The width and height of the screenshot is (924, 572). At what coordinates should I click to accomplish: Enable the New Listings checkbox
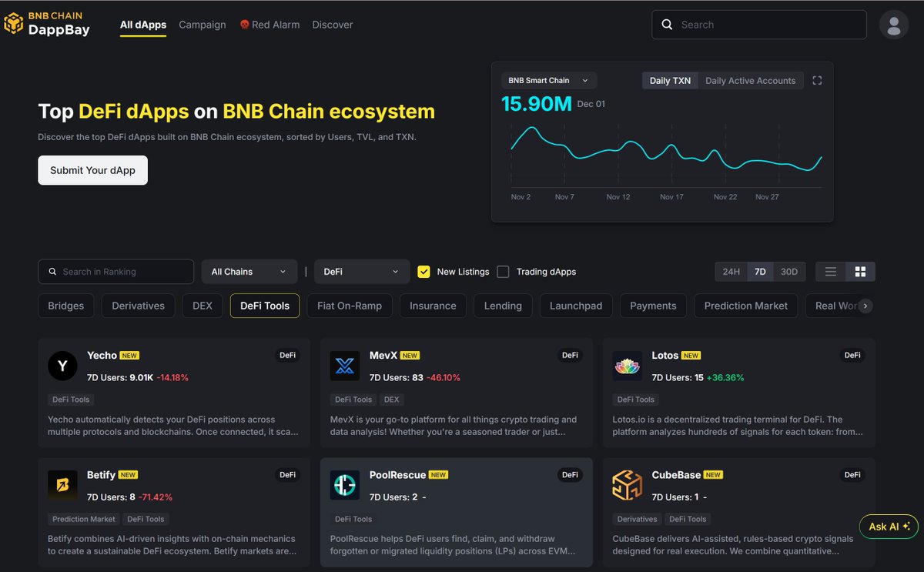[423, 272]
